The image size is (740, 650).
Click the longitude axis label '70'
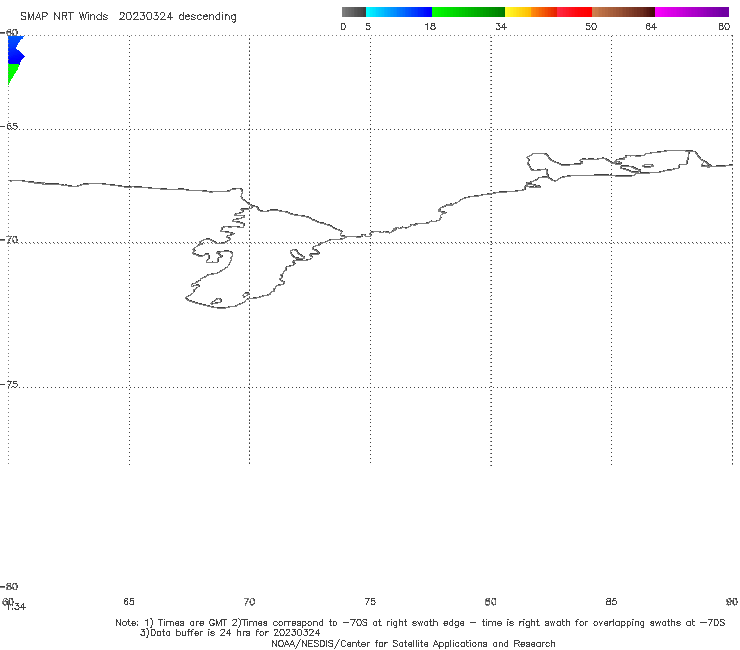pyautogui.click(x=249, y=601)
